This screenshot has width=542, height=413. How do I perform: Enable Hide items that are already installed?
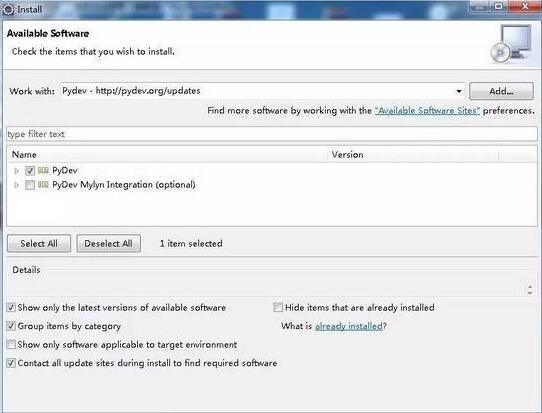278,307
